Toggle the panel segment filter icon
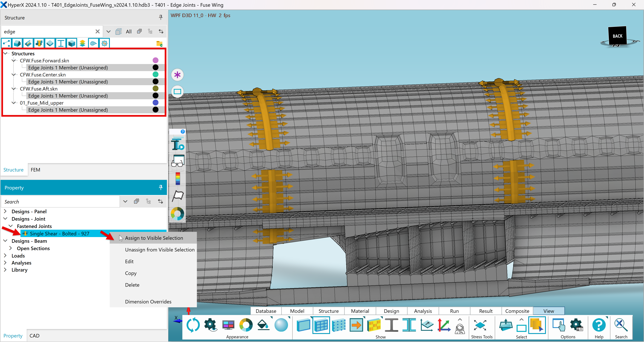The height and width of the screenshot is (342, 644). [x=17, y=43]
